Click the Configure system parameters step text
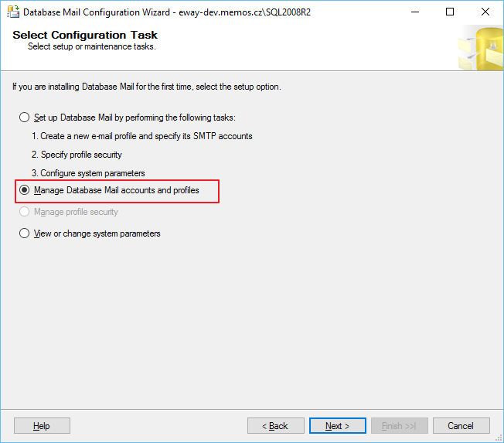Image resolution: width=504 pixels, height=443 pixels. tap(88, 173)
